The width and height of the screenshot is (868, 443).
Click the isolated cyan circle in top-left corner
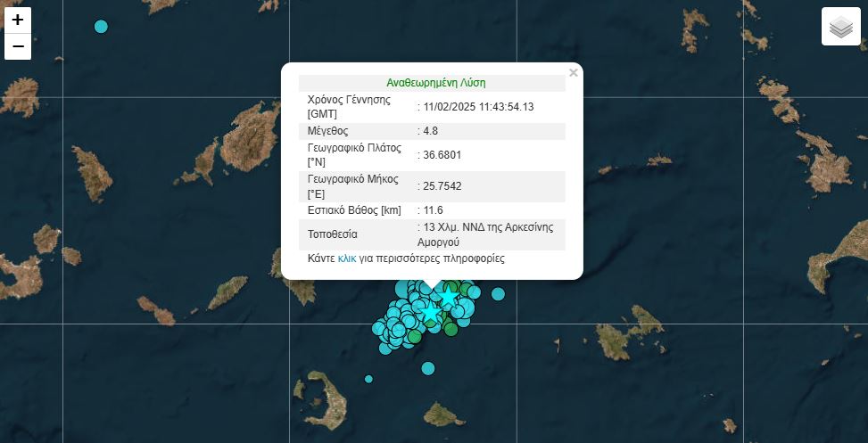click(101, 27)
